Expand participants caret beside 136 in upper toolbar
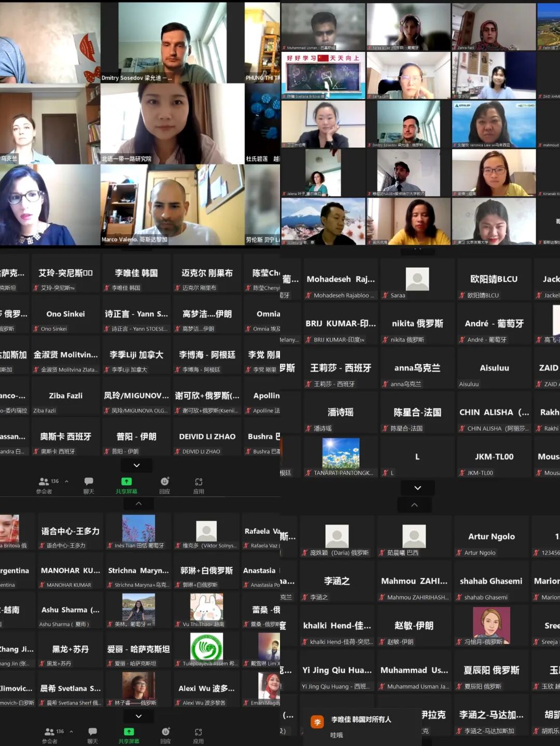The height and width of the screenshot is (746, 560). point(66,481)
